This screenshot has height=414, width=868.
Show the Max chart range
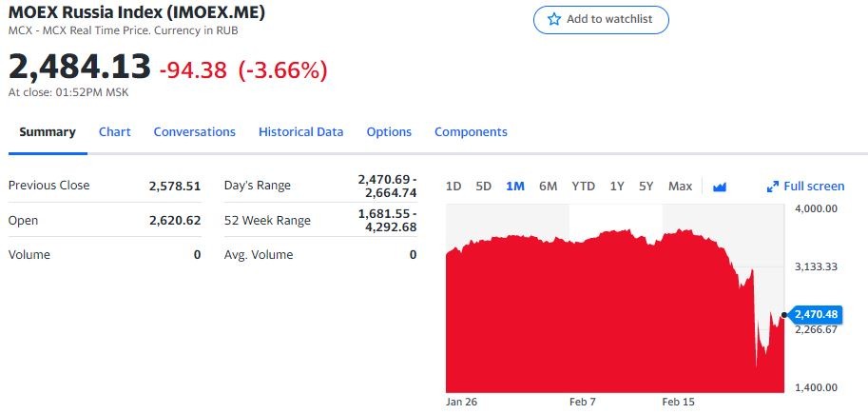point(680,187)
